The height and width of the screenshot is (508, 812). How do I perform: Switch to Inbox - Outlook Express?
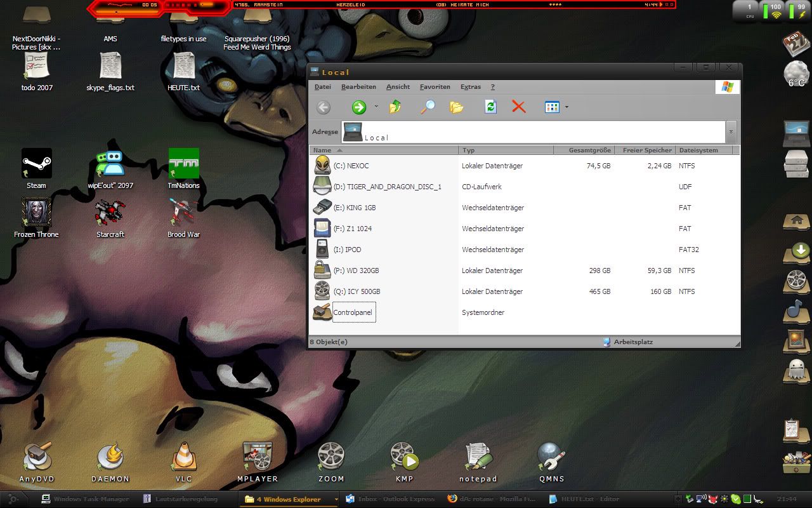391,499
